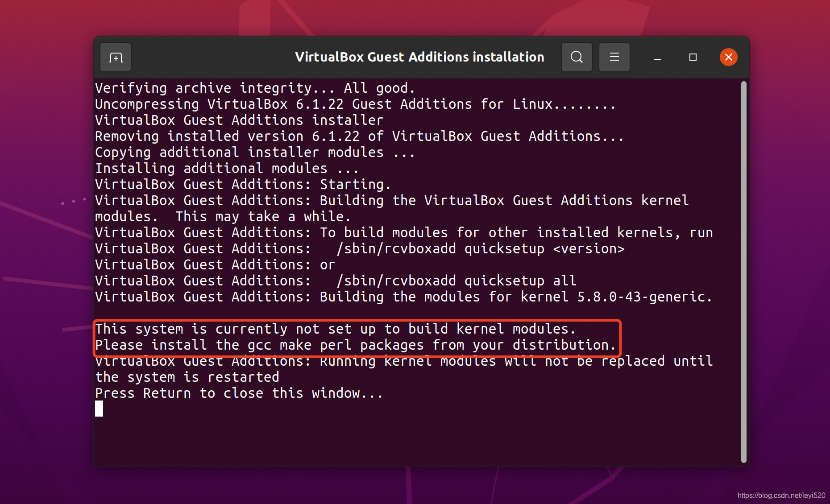Click the line 'Copying additional installer modules ...'
The height and width of the screenshot is (504, 830).
coord(255,152)
